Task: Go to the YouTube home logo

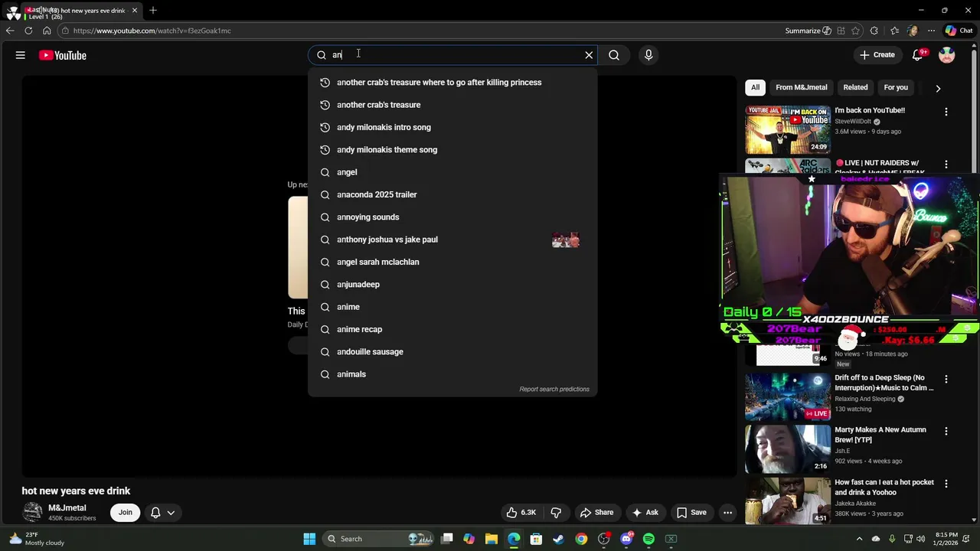Action: click(63, 55)
